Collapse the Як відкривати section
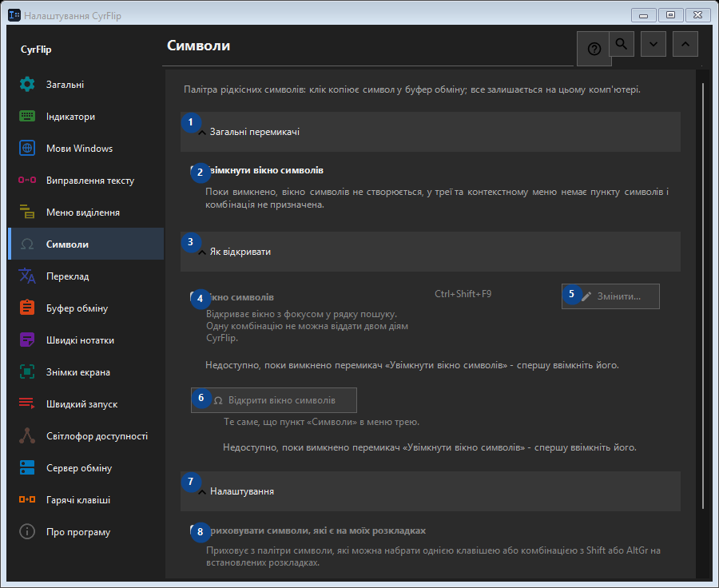The width and height of the screenshot is (719, 588). pyautogui.click(x=430, y=252)
